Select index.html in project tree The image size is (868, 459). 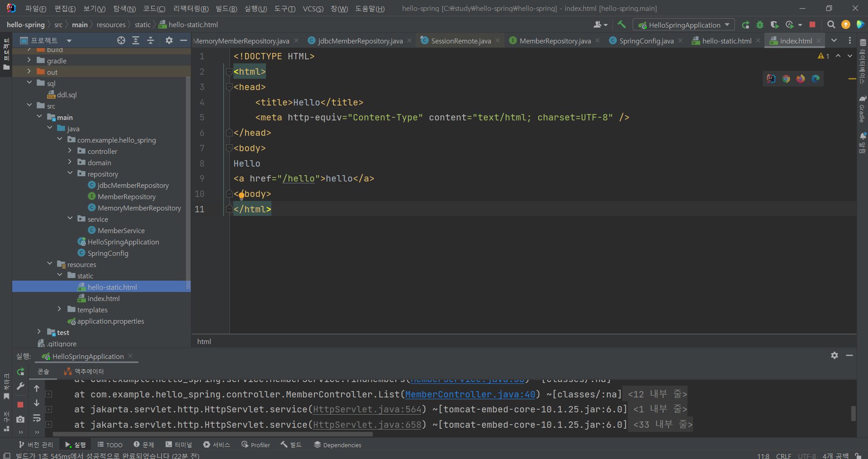click(x=104, y=298)
